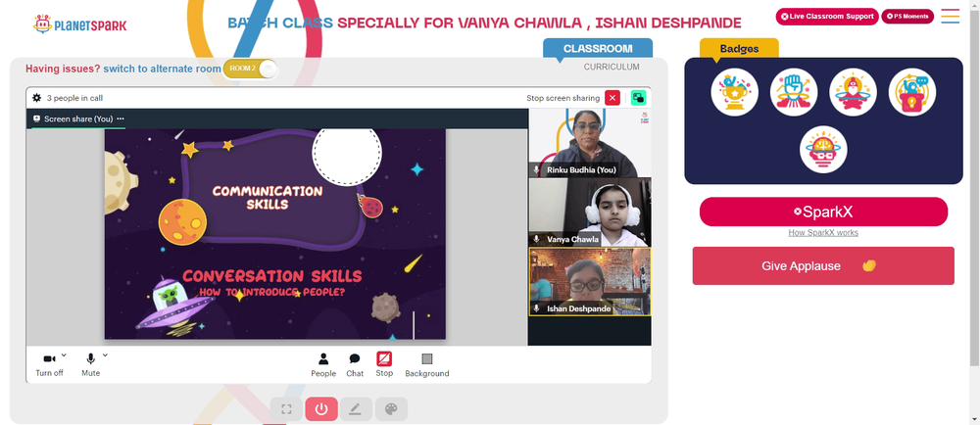The width and height of the screenshot is (980, 425).
Task: Select the brain glasses badge
Action: point(823,150)
